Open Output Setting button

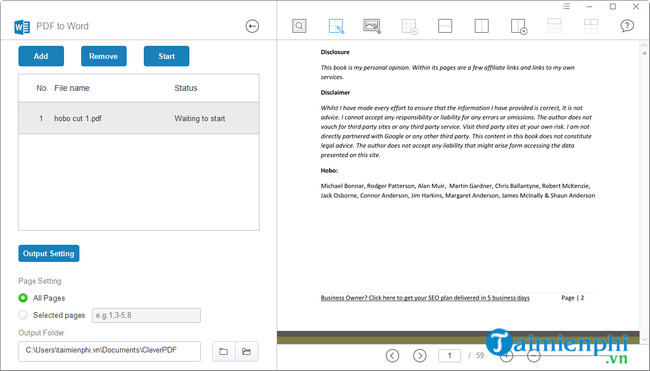click(x=49, y=253)
